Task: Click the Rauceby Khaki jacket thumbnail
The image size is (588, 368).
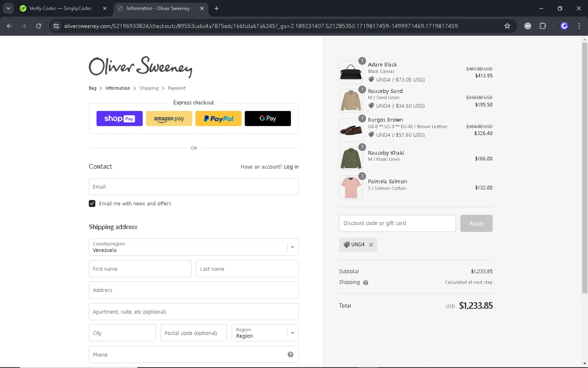Action: (351, 158)
